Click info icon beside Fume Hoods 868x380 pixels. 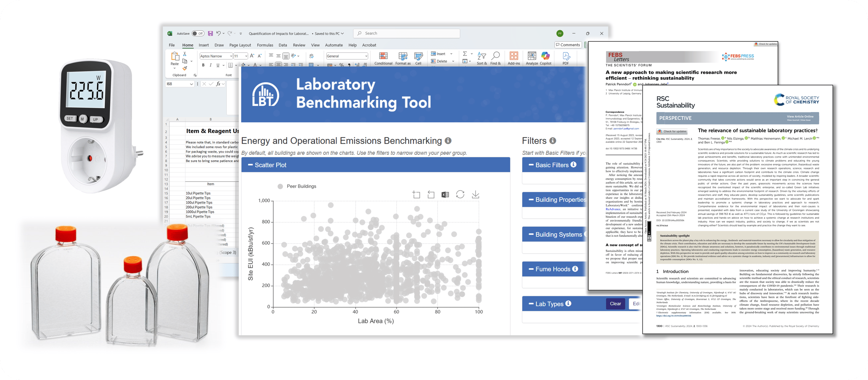(x=575, y=269)
